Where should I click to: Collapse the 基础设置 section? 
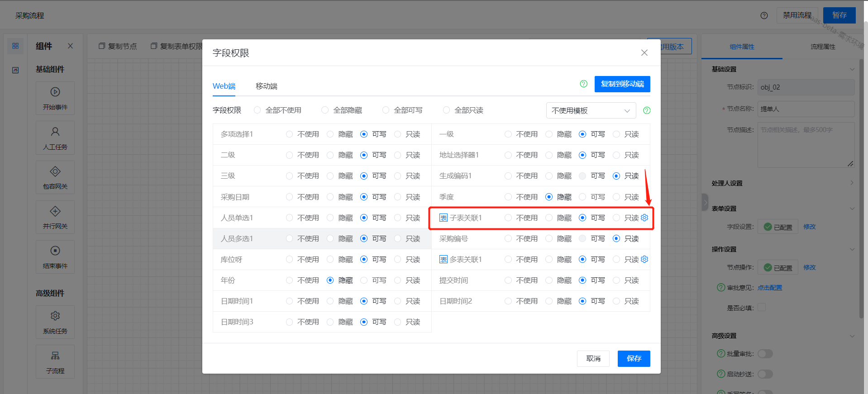coord(852,69)
